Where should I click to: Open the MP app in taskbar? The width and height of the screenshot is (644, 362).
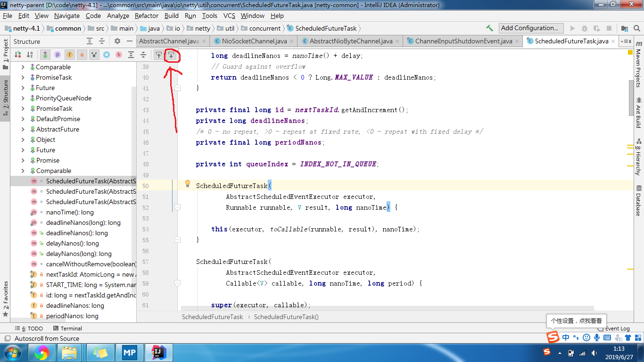tap(129, 352)
